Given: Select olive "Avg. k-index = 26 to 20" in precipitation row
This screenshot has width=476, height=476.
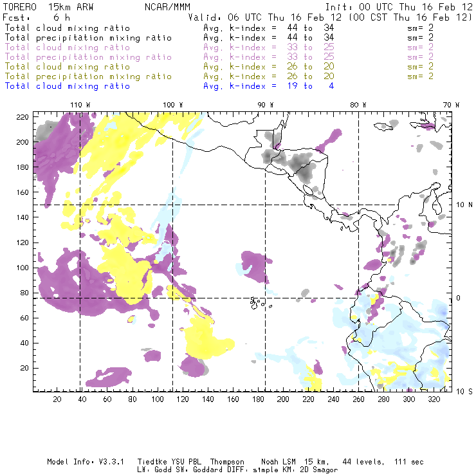Looking at the screenshot, I should click(269, 76).
